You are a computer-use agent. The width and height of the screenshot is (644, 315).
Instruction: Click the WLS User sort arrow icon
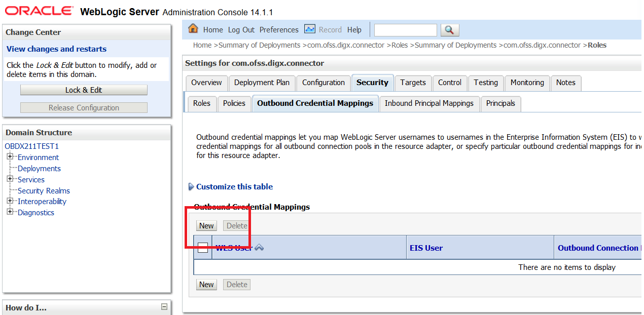(x=259, y=248)
